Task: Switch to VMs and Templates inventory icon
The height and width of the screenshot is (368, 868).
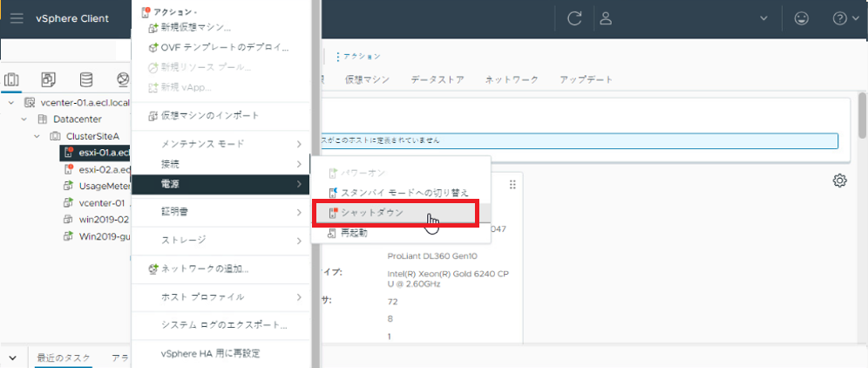Action: click(x=49, y=80)
